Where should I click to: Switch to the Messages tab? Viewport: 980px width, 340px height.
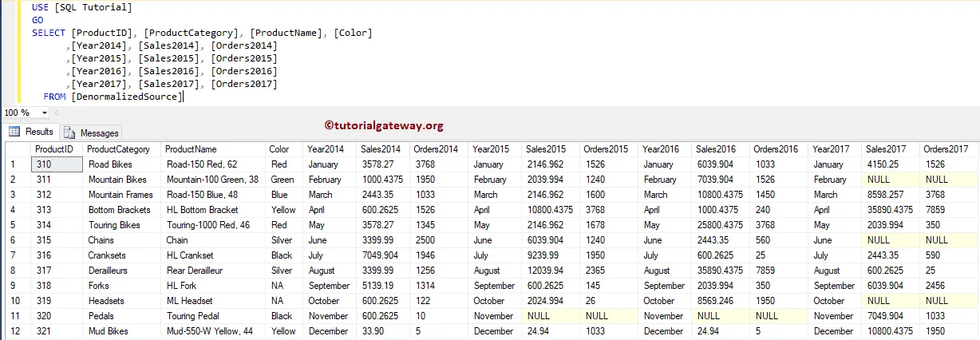click(x=91, y=132)
